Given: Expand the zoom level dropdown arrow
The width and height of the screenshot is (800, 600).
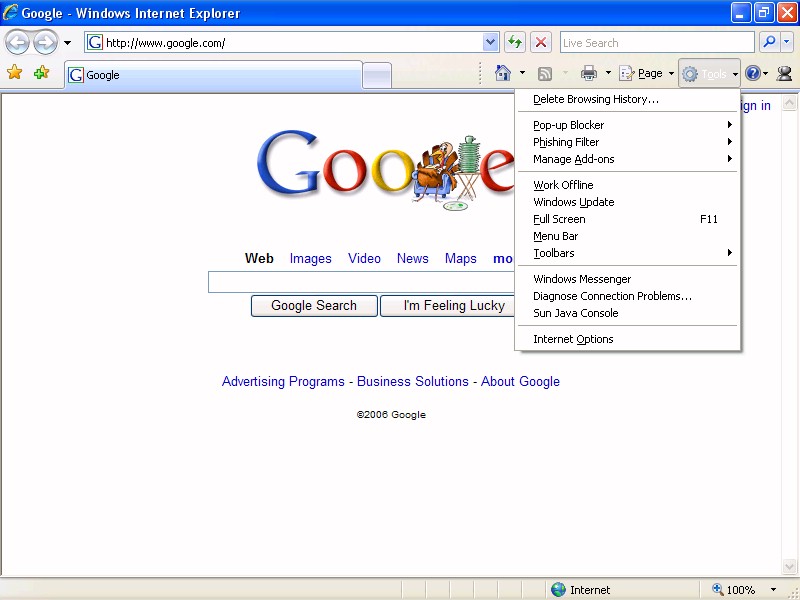Looking at the screenshot, I should point(773,590).
